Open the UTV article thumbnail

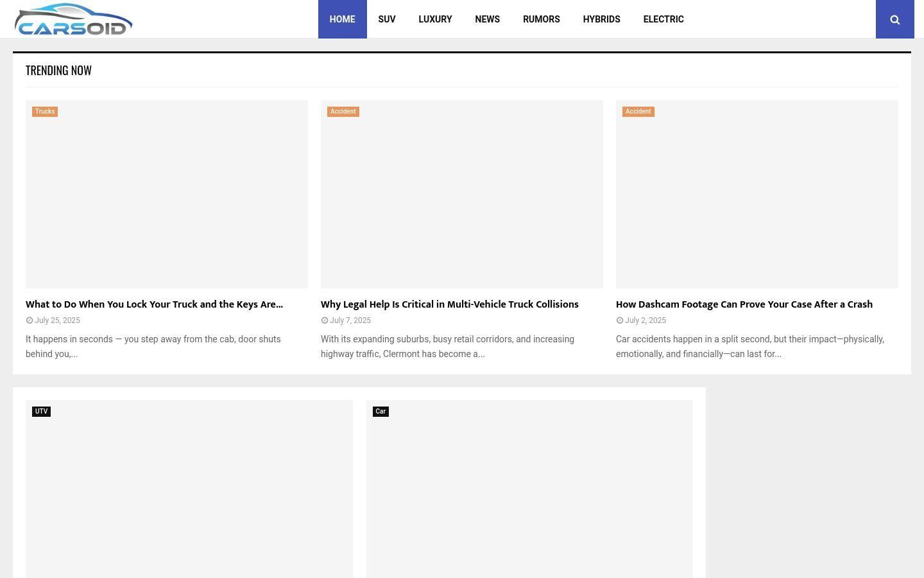189,489
